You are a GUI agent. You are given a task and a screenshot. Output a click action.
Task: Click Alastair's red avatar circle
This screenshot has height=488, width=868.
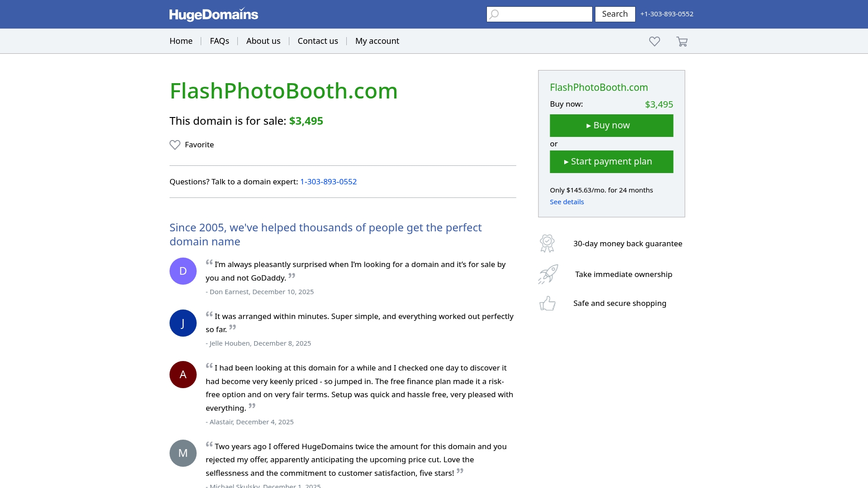(183, 374)
